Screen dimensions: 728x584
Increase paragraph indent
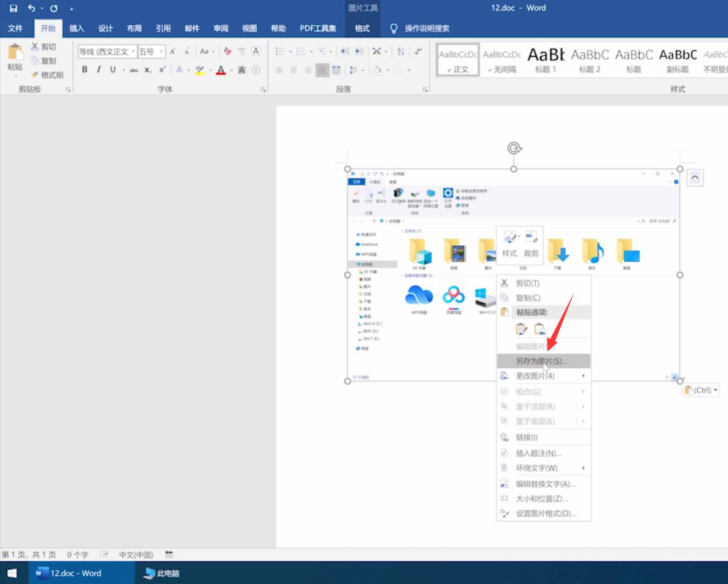coord(359,51)
